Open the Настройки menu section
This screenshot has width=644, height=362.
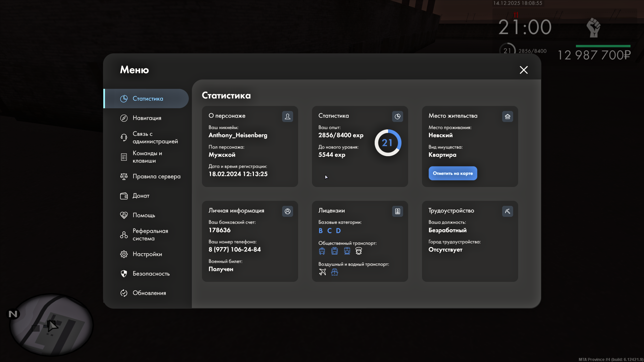click(x=147, y=254)
